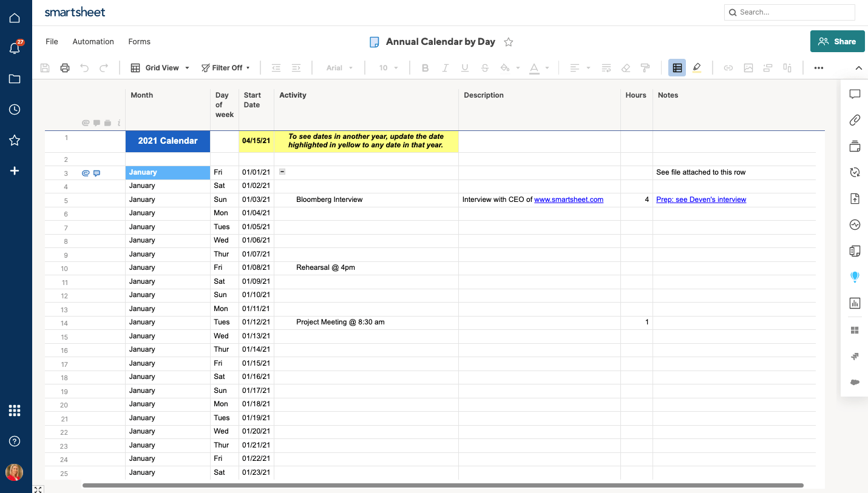This screenshot has height=493, width=868.
Task: Open Update Requests panel
Action: pyautogui.click(x=855, y=172)
